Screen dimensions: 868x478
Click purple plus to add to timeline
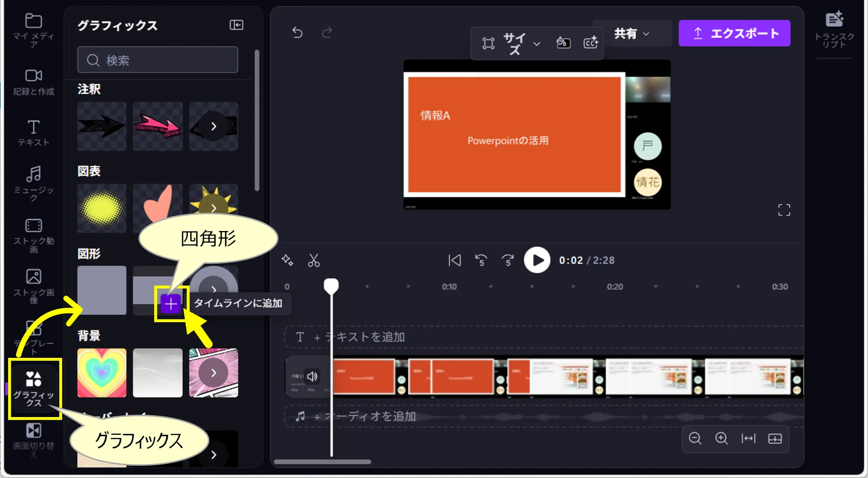tap(171, 304)
